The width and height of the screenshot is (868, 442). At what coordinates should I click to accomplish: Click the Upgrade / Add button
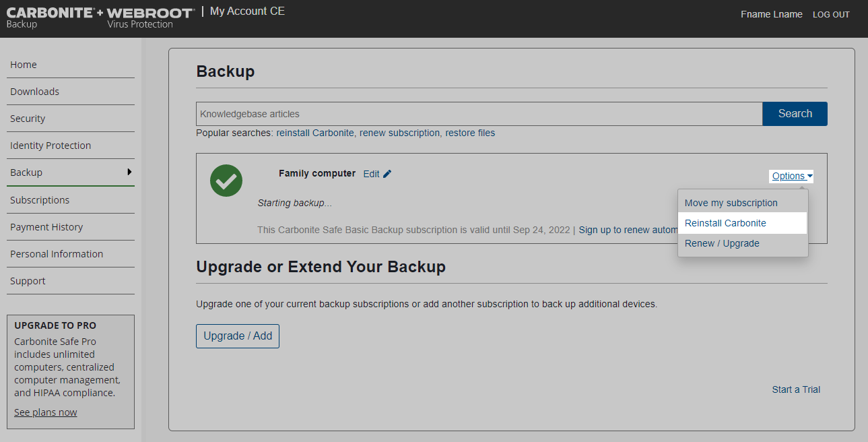pyautogui.click(x=237, y=336)
